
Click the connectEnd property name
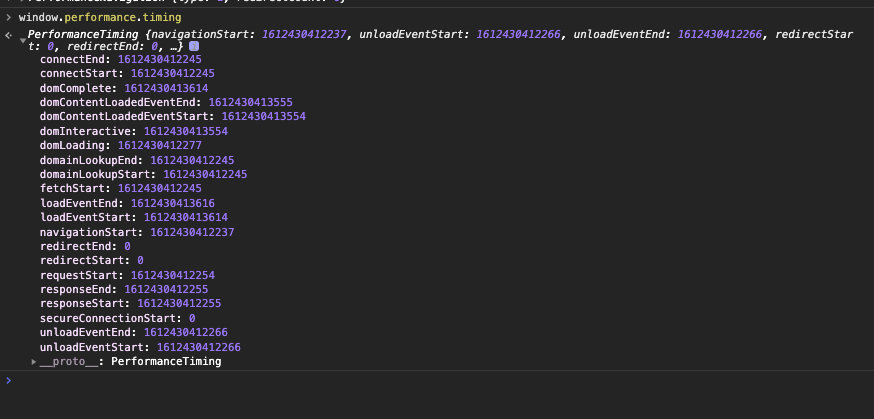(75, 59)
